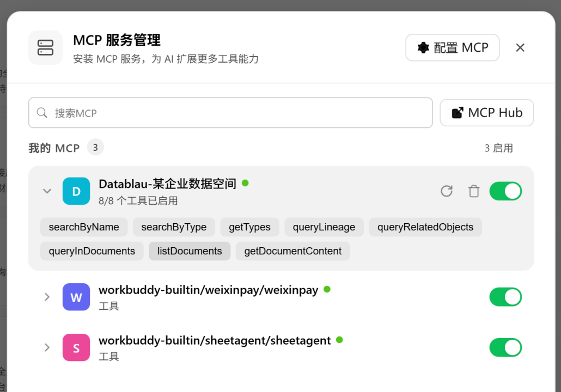561x392 pixels.
Task: Close the MCP service management dialog
Action: tap(520, 47)
